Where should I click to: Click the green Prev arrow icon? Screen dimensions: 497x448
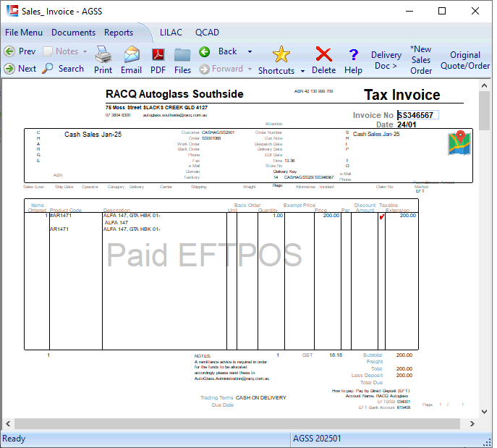tap(9, 51)
